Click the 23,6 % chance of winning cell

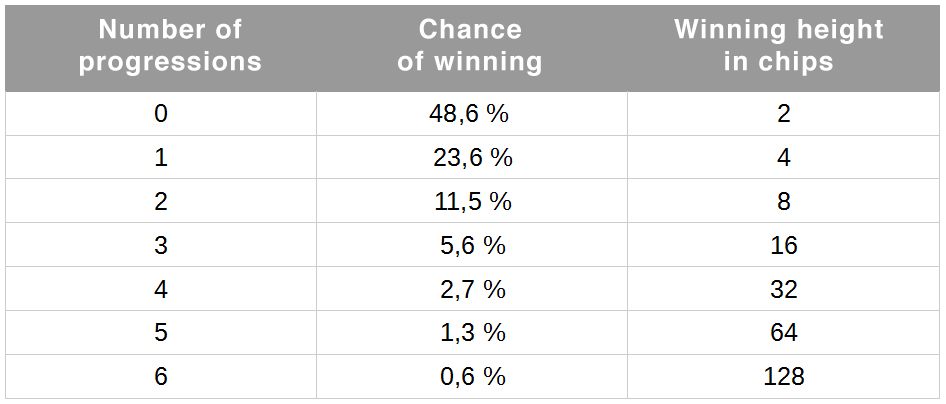[x=469, y=158]
